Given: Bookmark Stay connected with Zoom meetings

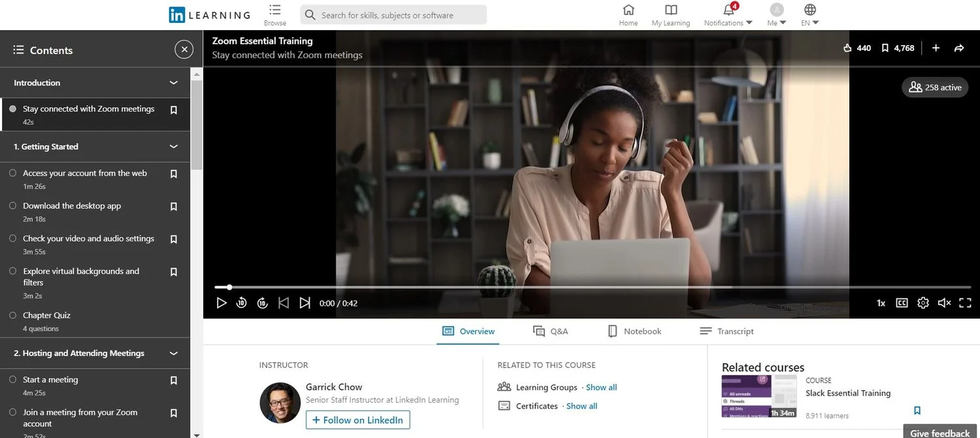Looking at the screenshot, I should coord(174,110).
